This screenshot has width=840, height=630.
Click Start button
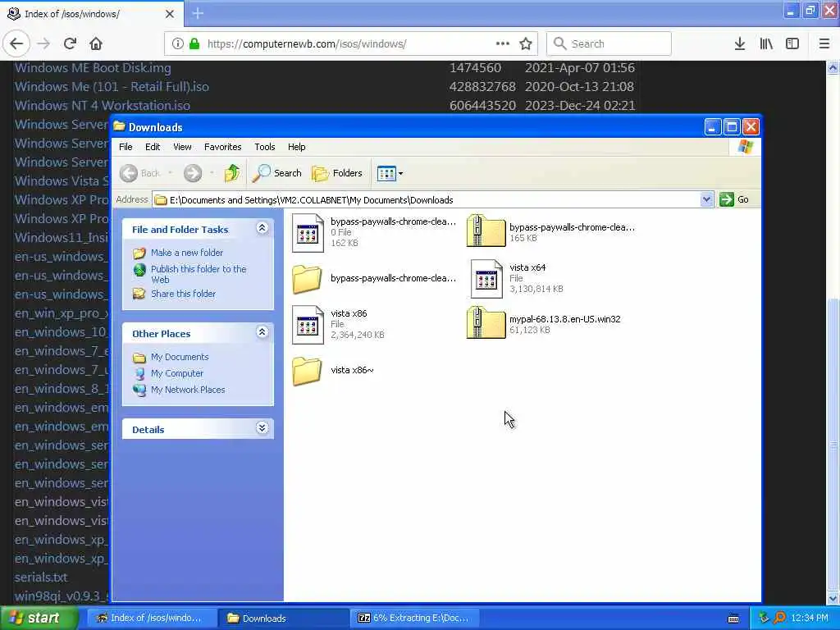39,619
